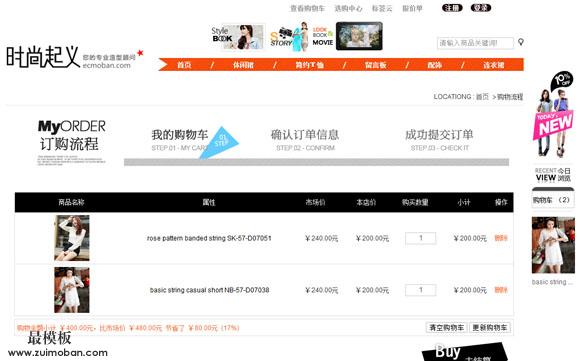580x361 pixels.
Task: Click the 清空购物车 clear cart button
Action: 446,328
